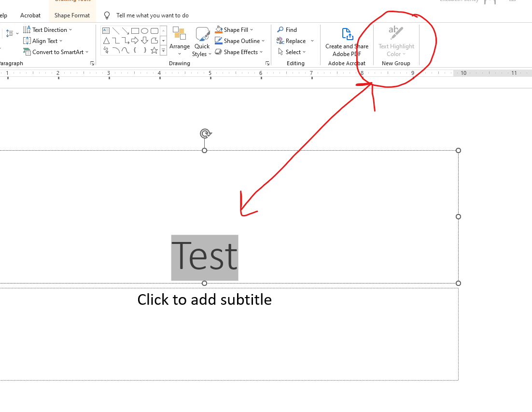Viewport: 532px width, 412px height.
Task: Click the rotate handle above the title box
Action: 206,133
